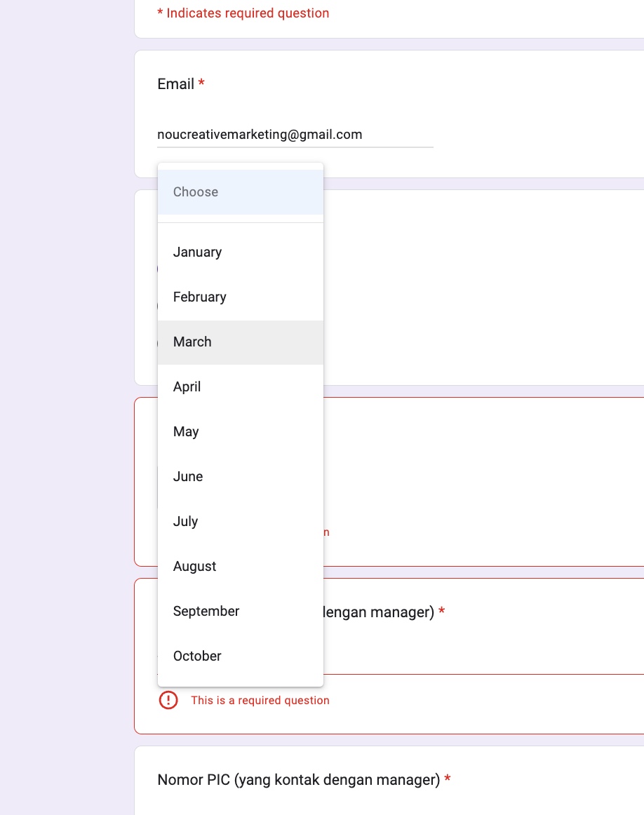Click the 'Nomor PIC' question title
Viewport: 644px width, 815px height.
[x=298, y=780]
